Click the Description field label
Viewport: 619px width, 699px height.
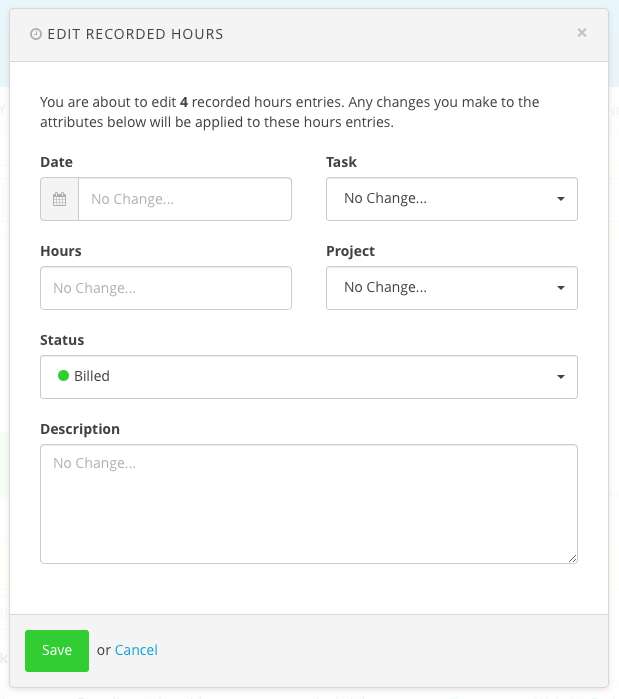(80, 429)
